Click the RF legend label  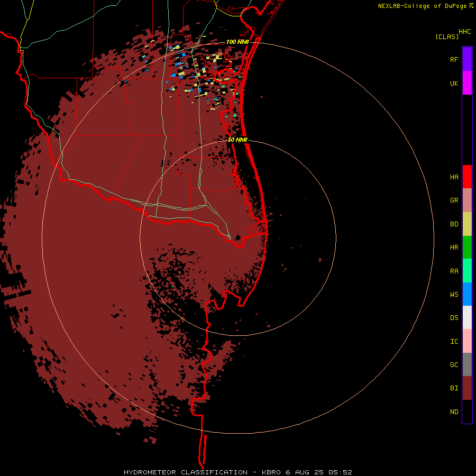(454, 59)
